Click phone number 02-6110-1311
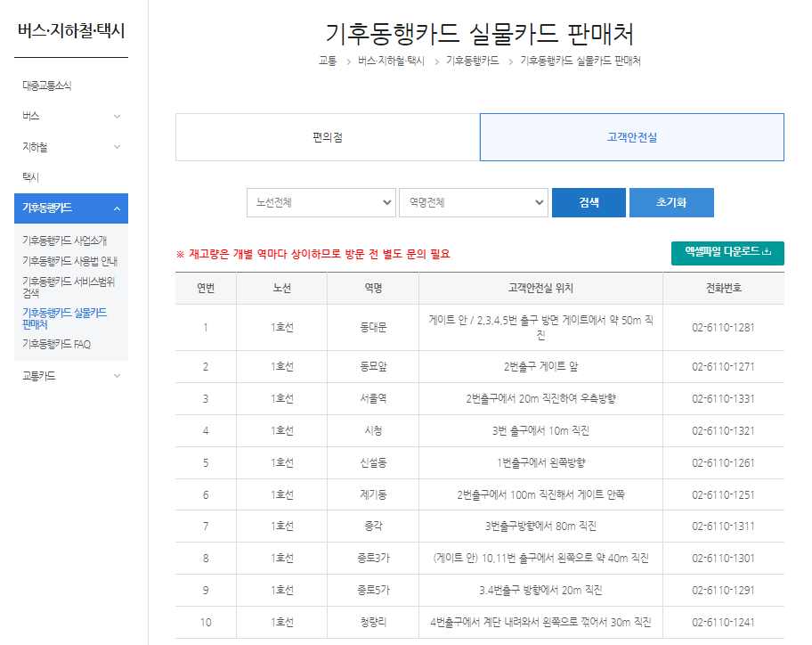 coord(724,527)
